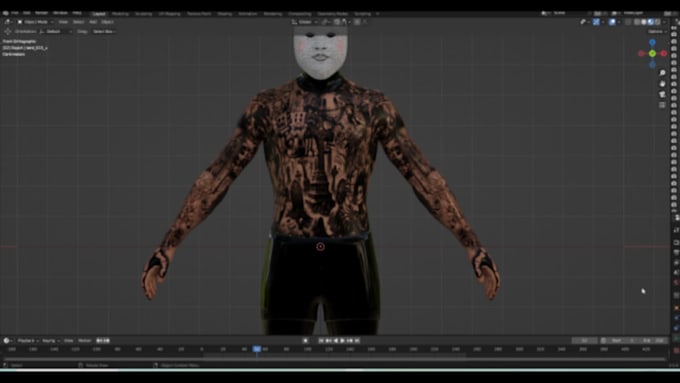Open the Object Mode dropdown
This screenshot has height=383, width=680.
(x=35, y=22)
